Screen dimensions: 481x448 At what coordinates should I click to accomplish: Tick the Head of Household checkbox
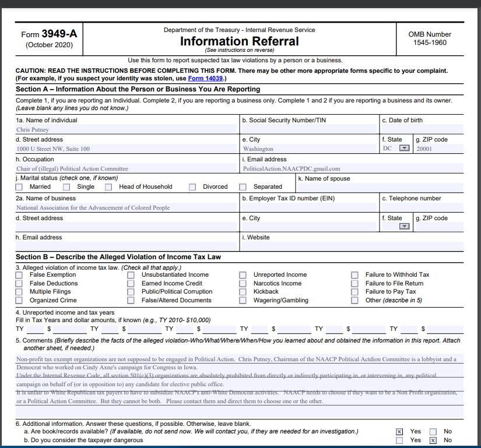coord(108,187)
